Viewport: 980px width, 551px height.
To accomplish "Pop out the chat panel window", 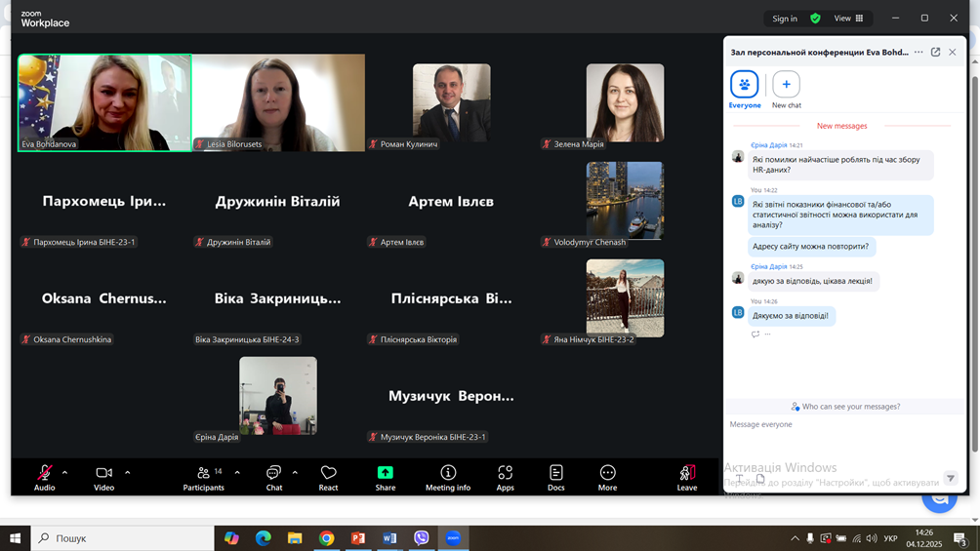I will (935, 53).
